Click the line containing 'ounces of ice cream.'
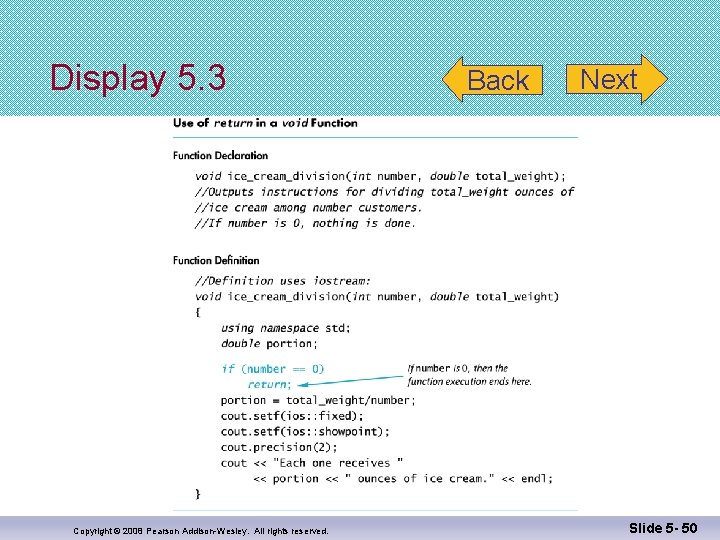The image size is (720, 540). tap(403, 478)
